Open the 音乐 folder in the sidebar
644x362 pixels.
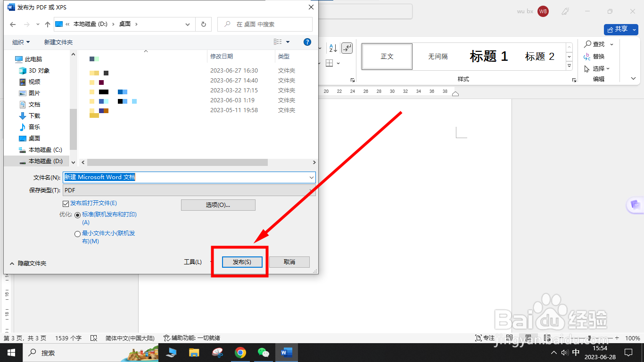point(34,127)
